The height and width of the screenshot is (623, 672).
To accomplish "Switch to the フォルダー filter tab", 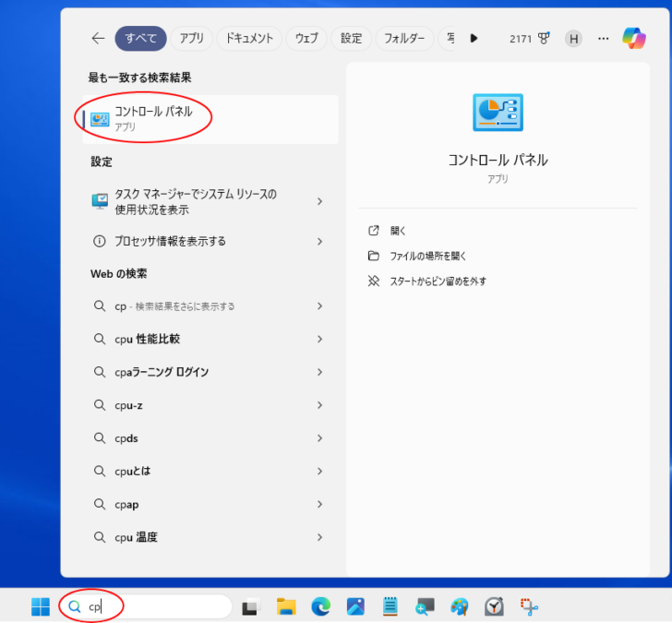I will coord(404,39).
